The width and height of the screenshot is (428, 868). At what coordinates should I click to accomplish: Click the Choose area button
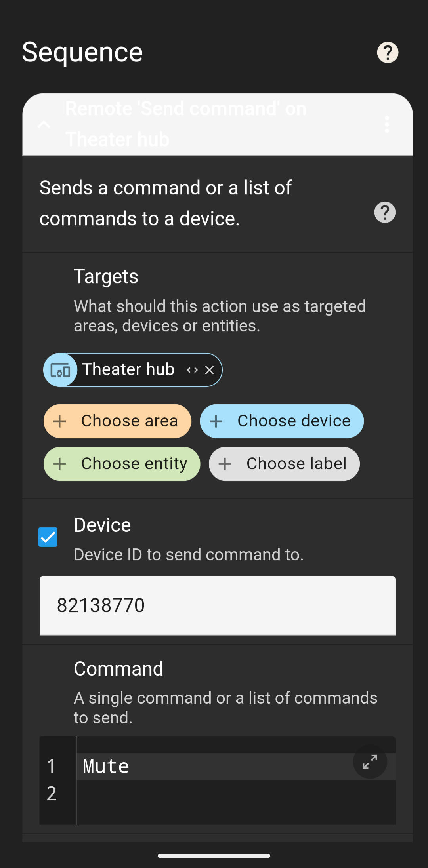coord(117,421)
